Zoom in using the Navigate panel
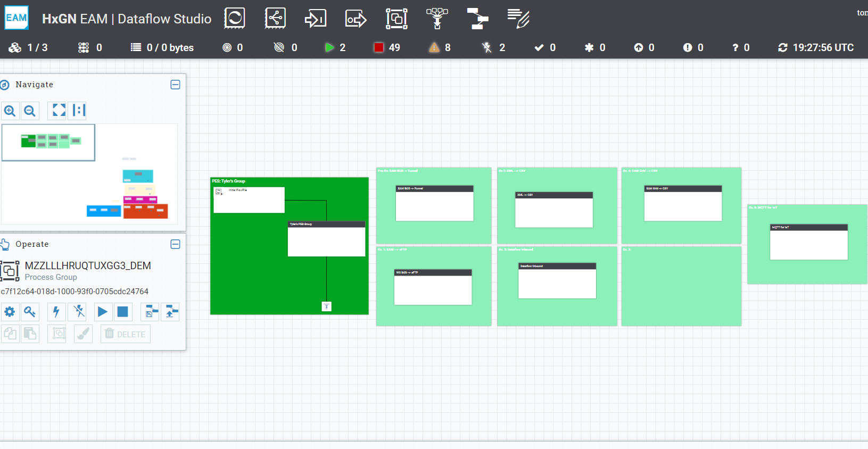The width and height of the screenshot is (868, 449). [10, 111]
